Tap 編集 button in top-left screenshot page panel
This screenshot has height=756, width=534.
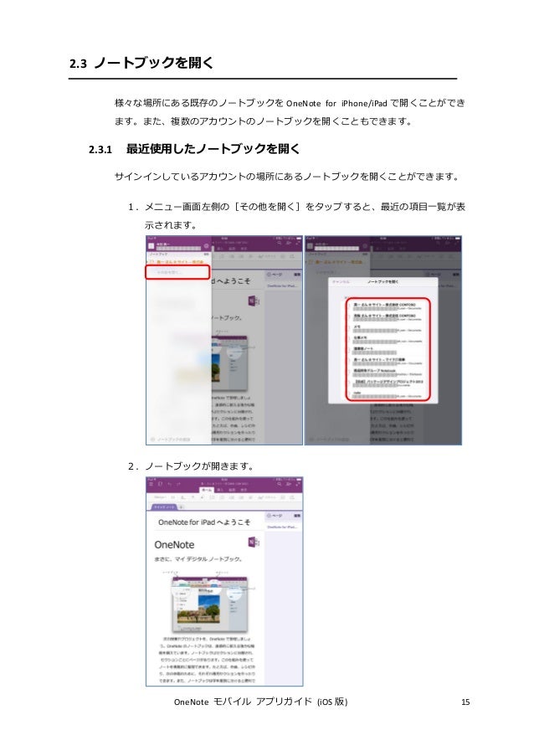297,275
